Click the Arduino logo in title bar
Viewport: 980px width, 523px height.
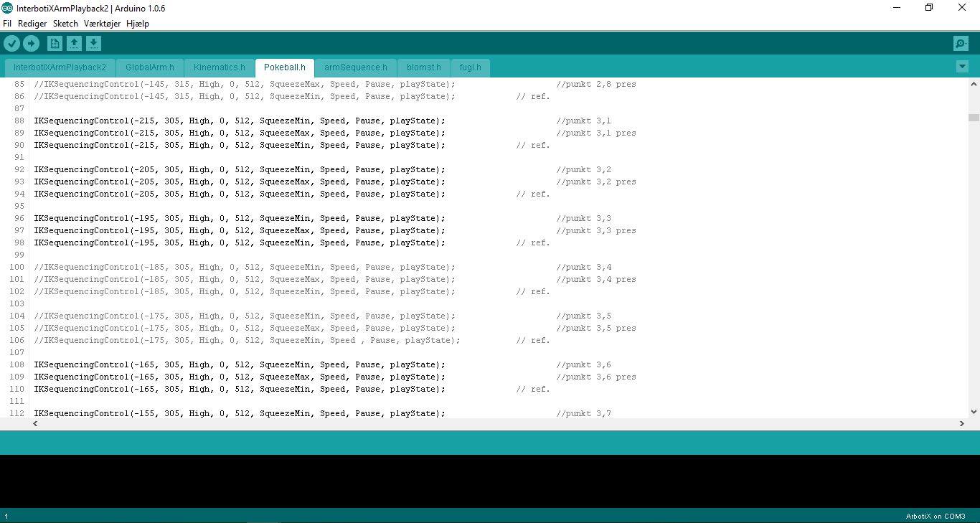pyautogui.click(x=7, y=8)
